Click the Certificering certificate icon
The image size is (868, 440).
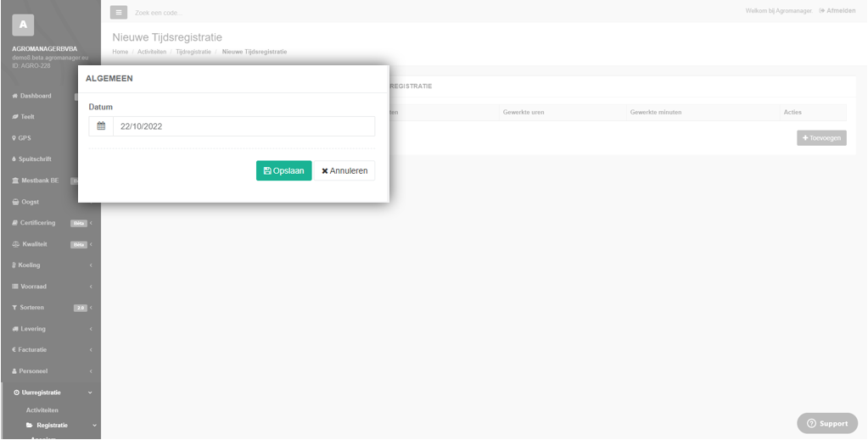click(15, 223)
